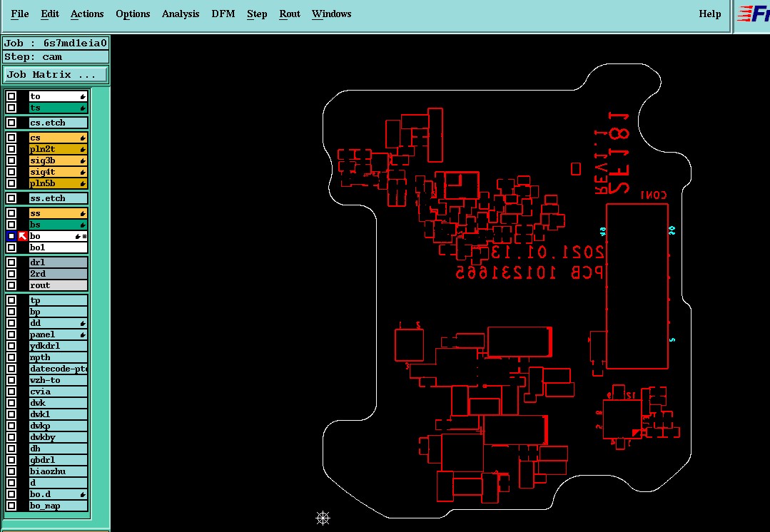Click the 'Job : 6s7md1eia0' label

(x=56, y=44)
